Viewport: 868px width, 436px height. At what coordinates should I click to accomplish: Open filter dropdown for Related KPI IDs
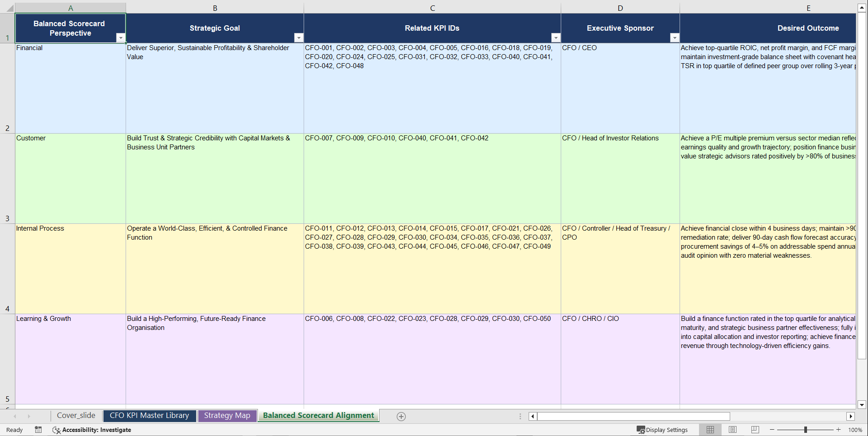556,38
